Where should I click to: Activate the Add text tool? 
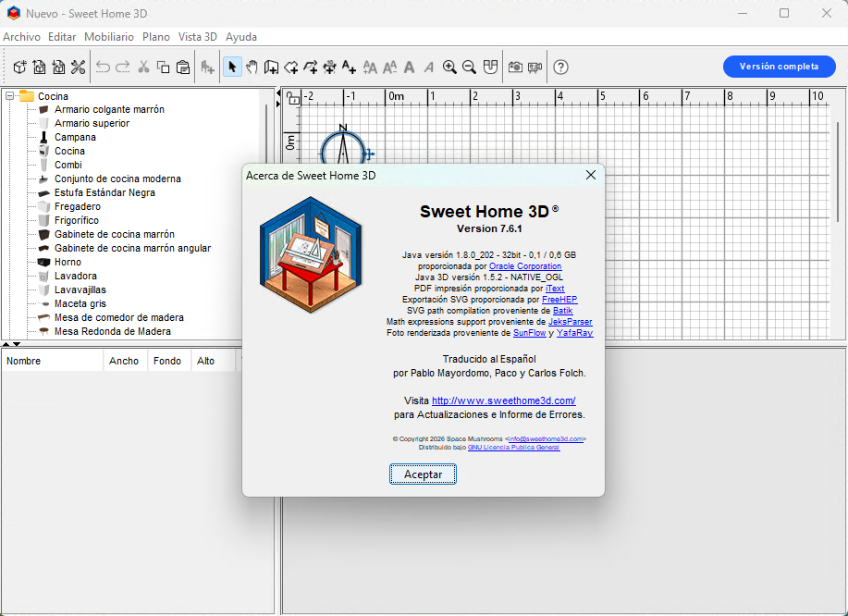pyautogui.click(x=349, y=68)
